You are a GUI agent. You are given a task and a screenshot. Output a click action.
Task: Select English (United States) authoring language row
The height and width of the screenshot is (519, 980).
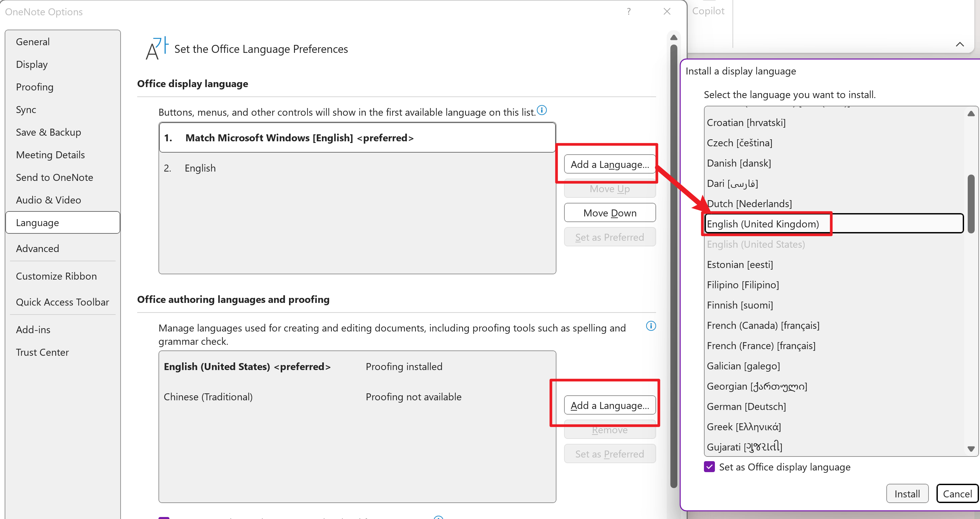(x=357, y=367)
